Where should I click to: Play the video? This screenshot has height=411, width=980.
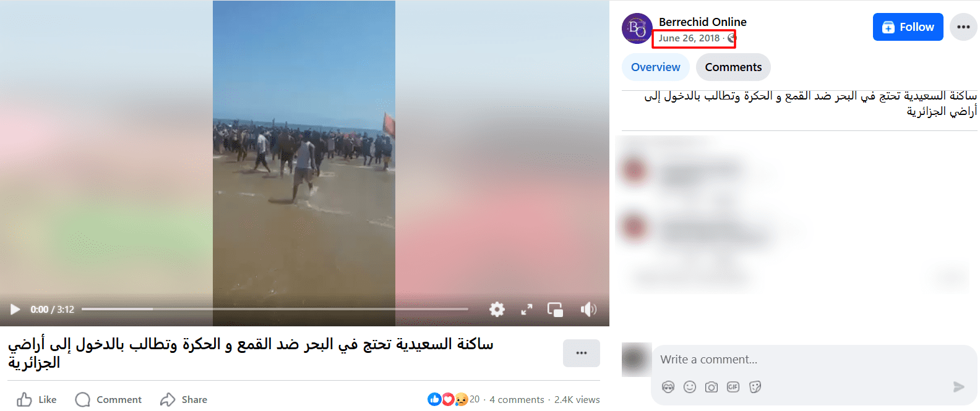coord(15,309)
